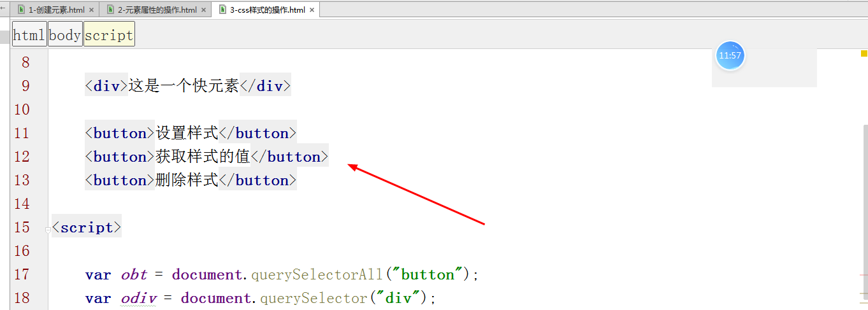The image size is (868, 310).
Task: Click the "div" string in line 18
Action: pyautogui.click(x=398, y=298)
